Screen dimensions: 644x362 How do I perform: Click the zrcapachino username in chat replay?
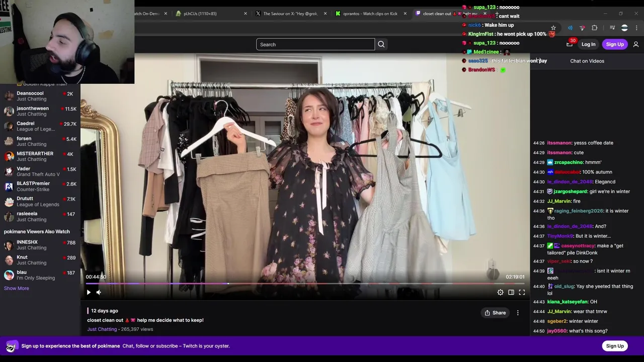pyautogui.click(x=569, y=162)
